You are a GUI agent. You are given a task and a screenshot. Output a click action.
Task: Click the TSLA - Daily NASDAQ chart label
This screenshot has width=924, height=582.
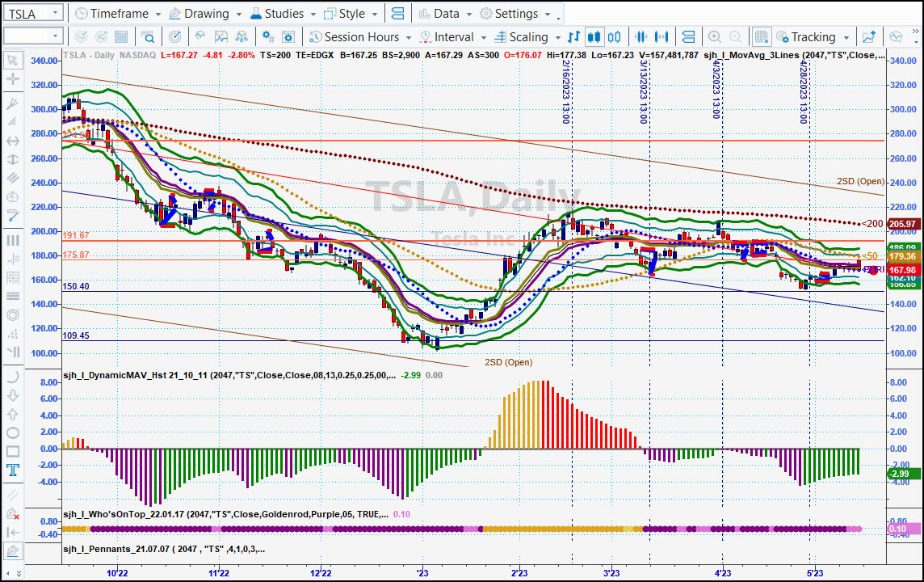(x=110, y=55)
